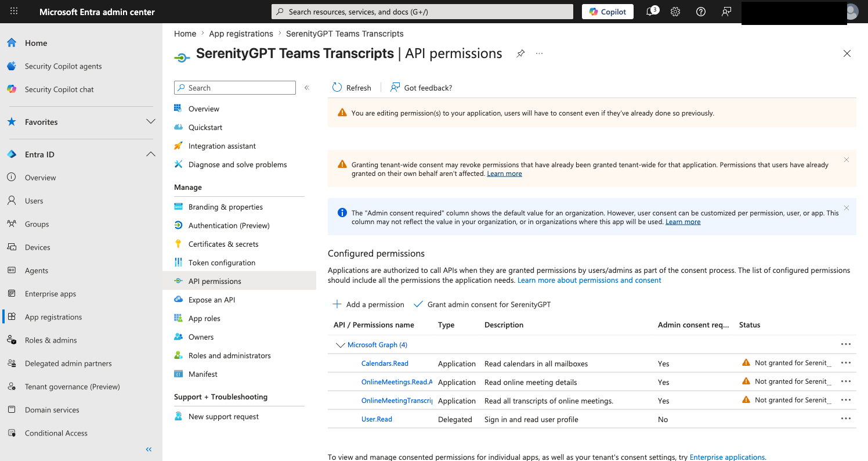Collapse the Entra ID navigation section
Image resolution: width=868 pixels, height=461 pixels.
(x=151, y=154)
